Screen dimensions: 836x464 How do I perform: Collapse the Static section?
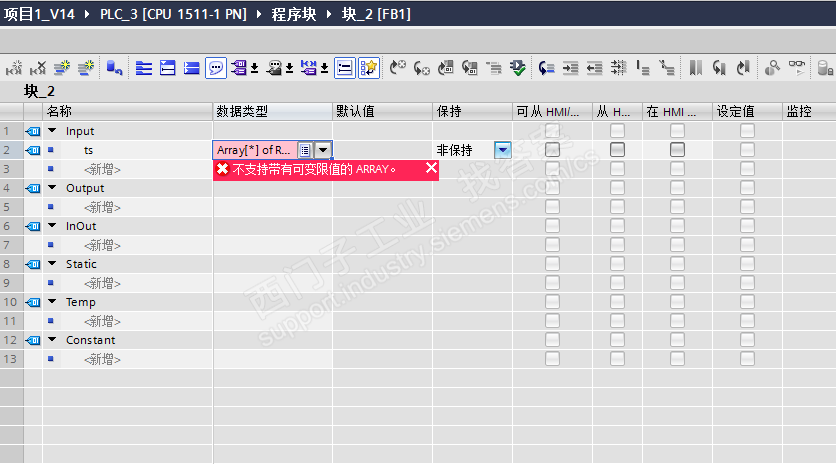tap(52, 263)
